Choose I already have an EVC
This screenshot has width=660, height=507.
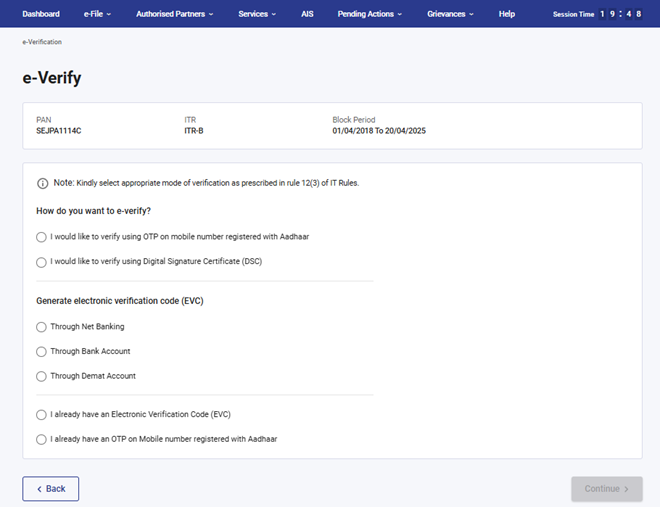41,414
